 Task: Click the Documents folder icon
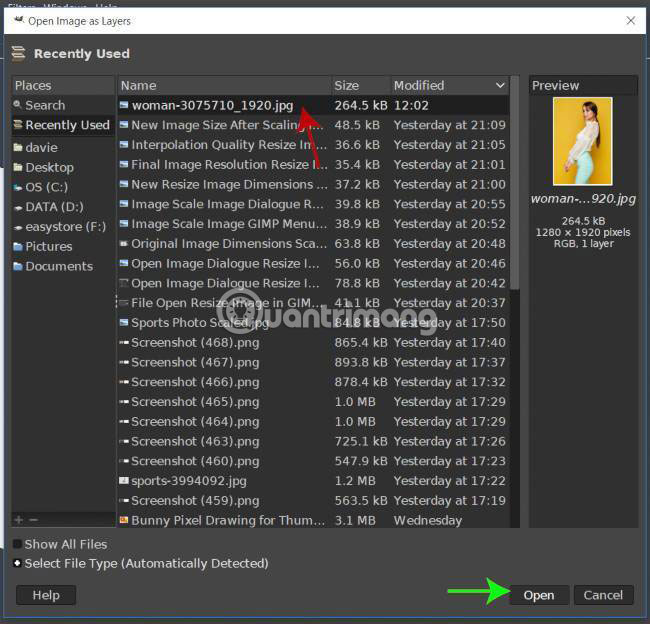coord(18,266)
